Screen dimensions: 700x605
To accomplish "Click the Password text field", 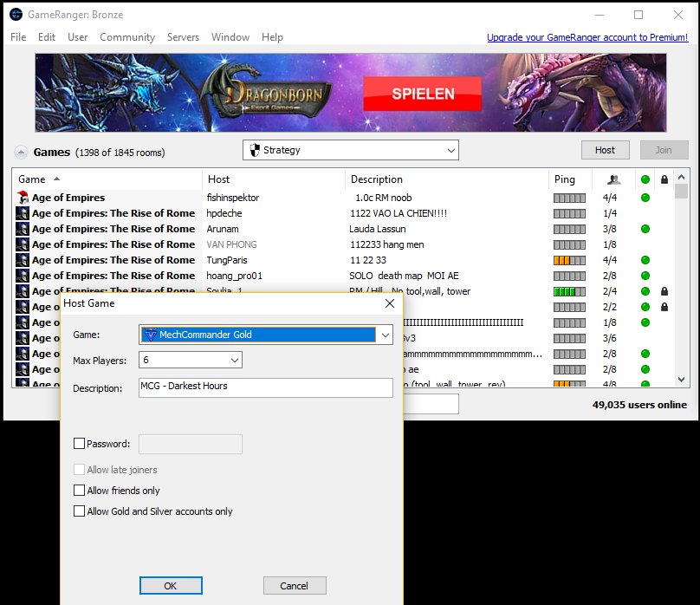I will coord(191,444).
